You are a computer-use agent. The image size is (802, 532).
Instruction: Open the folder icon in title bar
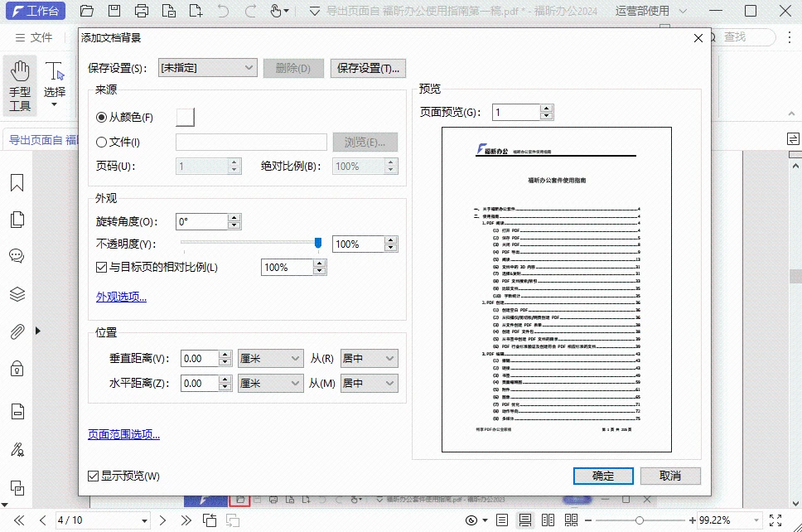87,11
